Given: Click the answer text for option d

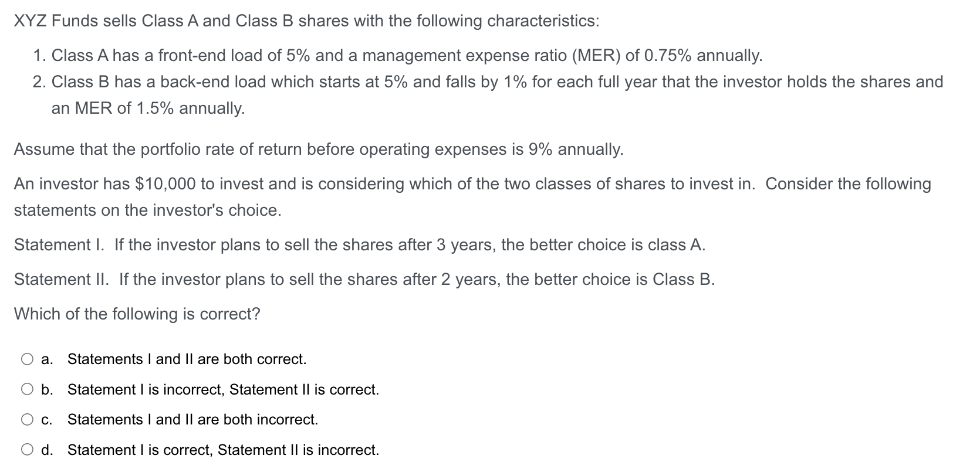Looking at the screenshot, I should (x=223, y=450).
